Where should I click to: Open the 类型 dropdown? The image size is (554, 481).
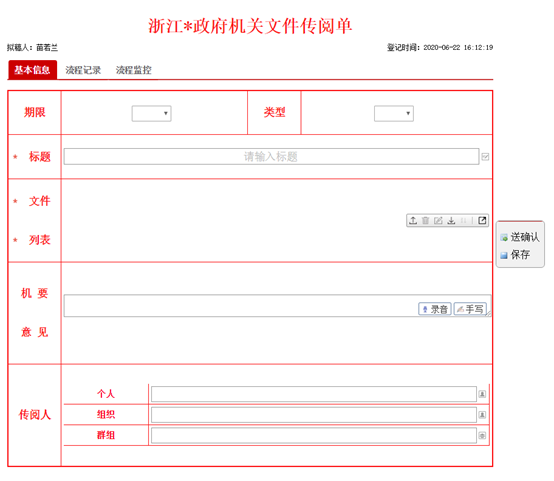[x=394, y=113]
